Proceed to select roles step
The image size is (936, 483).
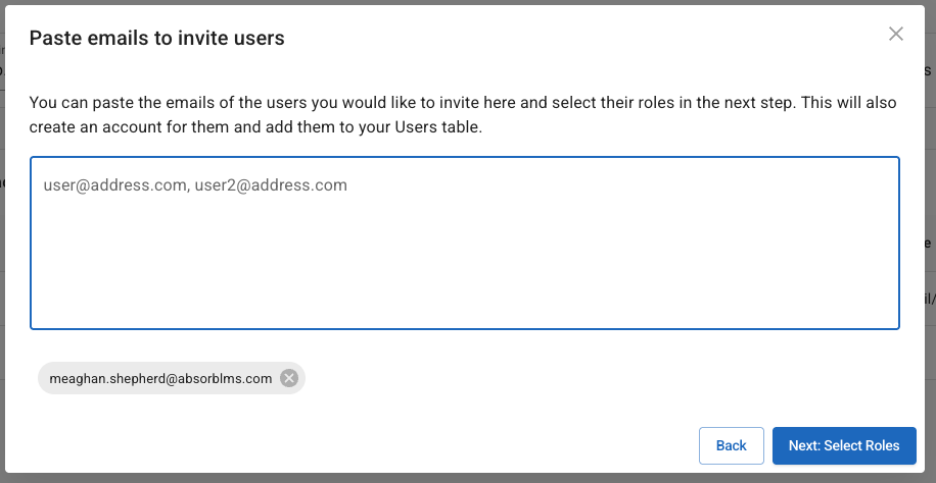coord(844,446)
